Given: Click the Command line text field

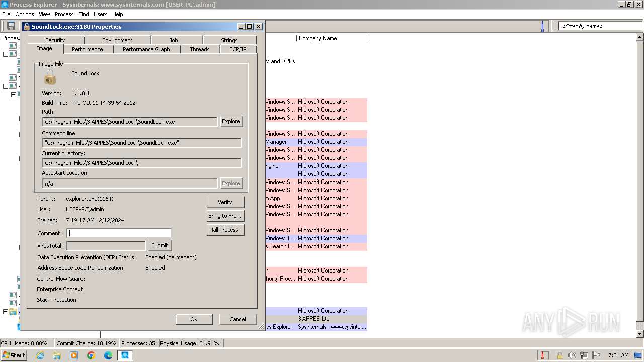Looking at the screenshot, I should 142,143.
